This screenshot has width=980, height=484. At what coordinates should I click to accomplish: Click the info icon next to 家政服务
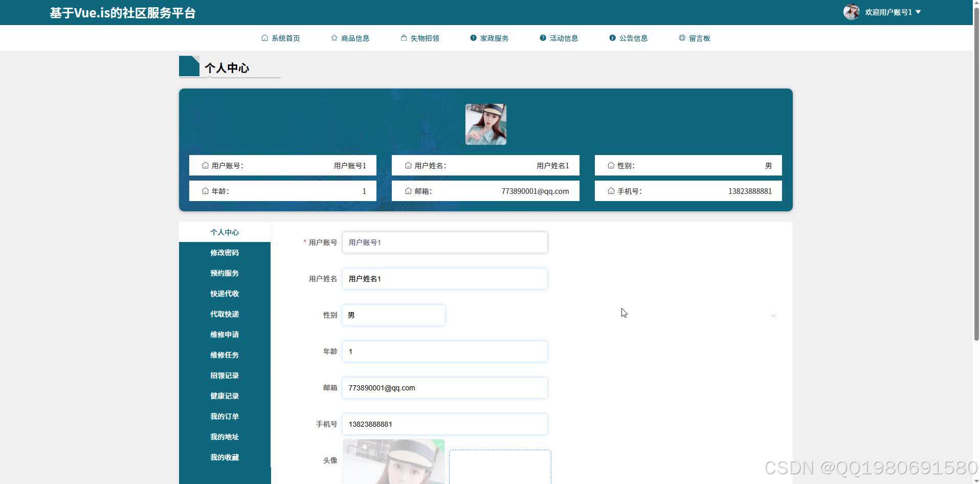[472, 37]
